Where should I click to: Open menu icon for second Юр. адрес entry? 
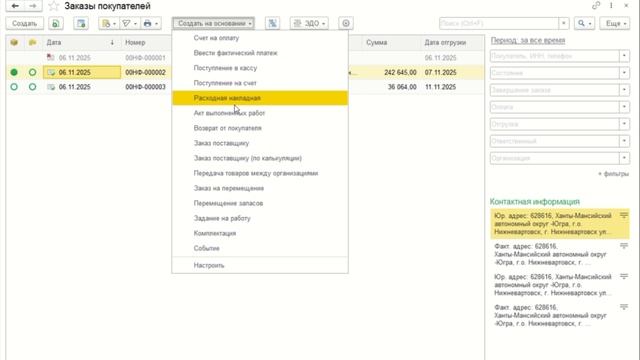tap(624, 276)
